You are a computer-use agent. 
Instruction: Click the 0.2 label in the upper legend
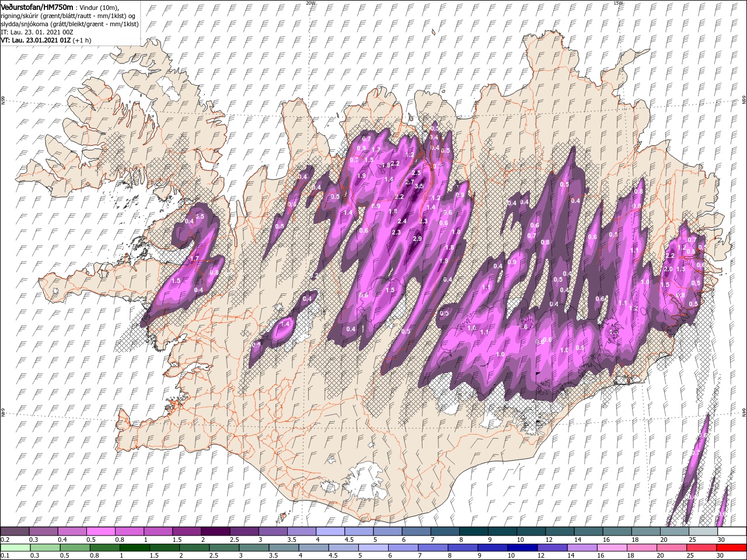pyautogui.click(x=4, y=540)
